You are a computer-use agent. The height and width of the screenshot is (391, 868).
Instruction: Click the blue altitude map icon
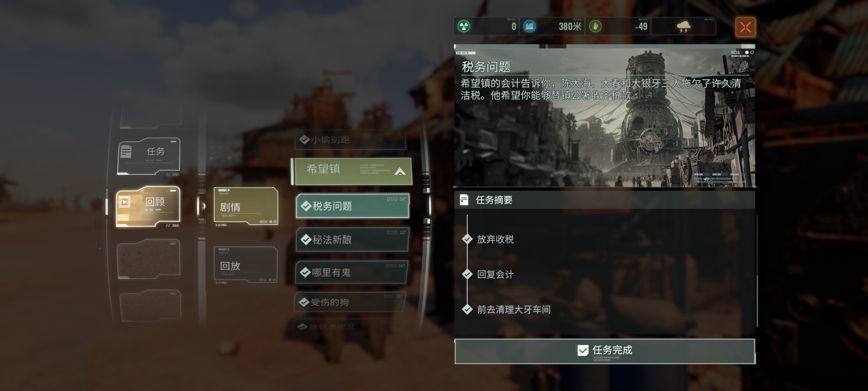point(530,26)
